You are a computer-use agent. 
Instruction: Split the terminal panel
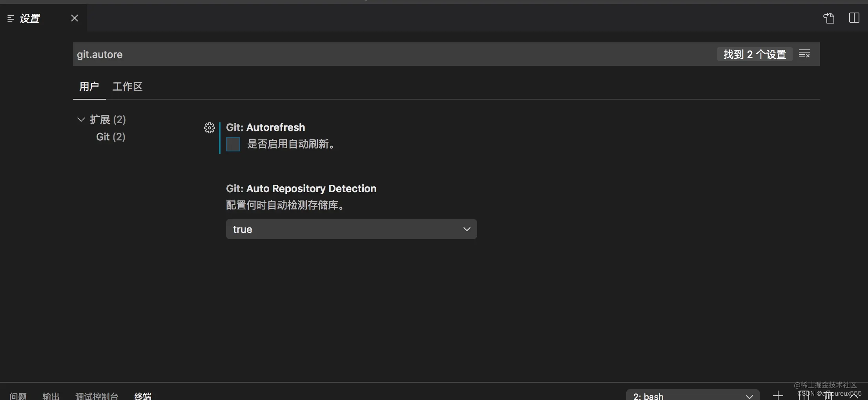[x=804, y=395]
